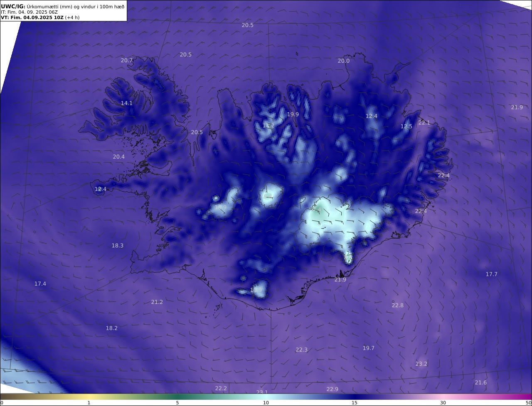Screen dimensions: 532x406
Task: Click the 22.8 value label
Action: [398, 306]
